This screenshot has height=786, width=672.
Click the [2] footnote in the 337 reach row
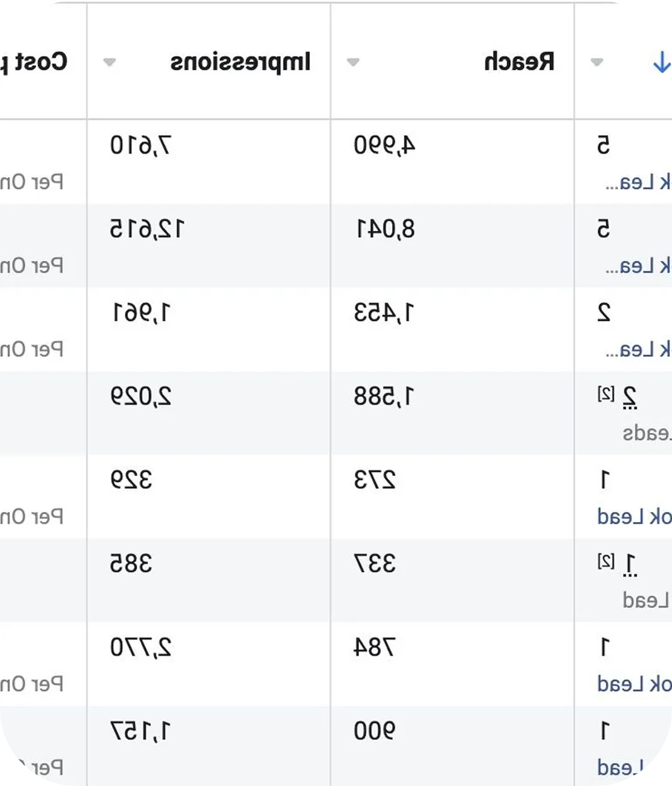tap(605, 561)
